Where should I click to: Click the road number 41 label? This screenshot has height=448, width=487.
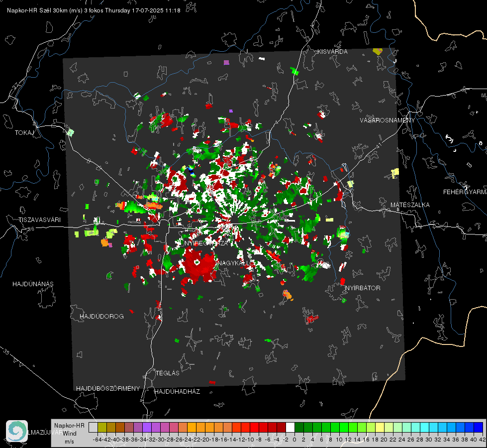[379, 145]
